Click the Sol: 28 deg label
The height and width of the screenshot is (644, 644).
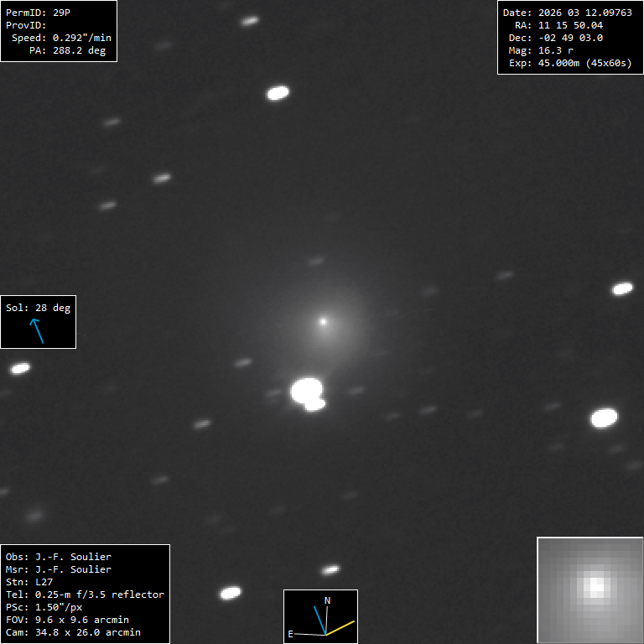point(38,308)
